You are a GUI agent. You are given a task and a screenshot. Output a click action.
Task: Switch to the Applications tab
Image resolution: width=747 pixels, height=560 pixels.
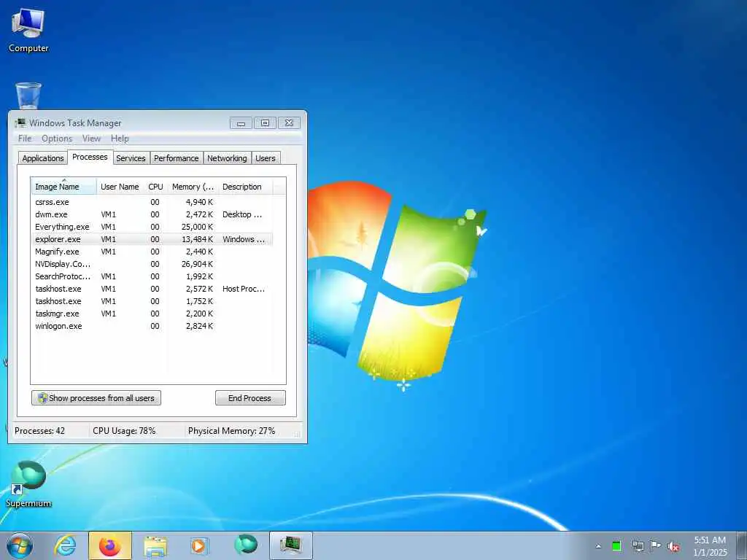coord(43,158)
